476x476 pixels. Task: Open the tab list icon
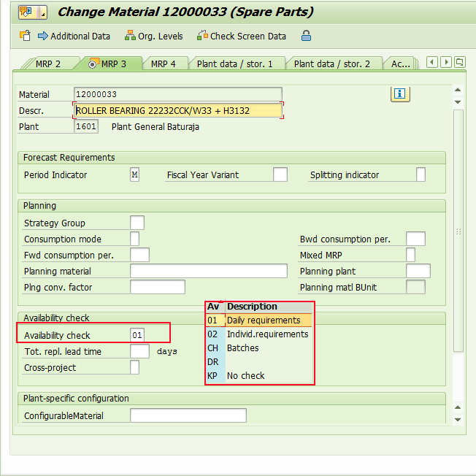(x=460, y=63)
